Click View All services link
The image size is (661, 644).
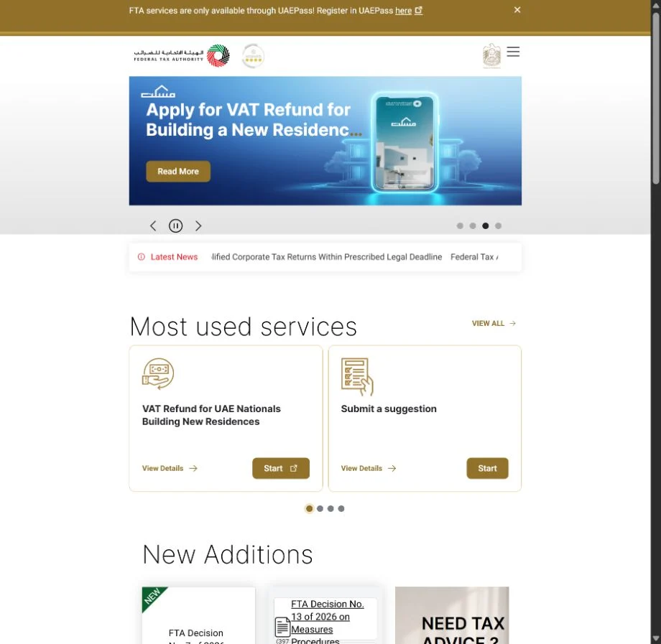tap(488, 324)
